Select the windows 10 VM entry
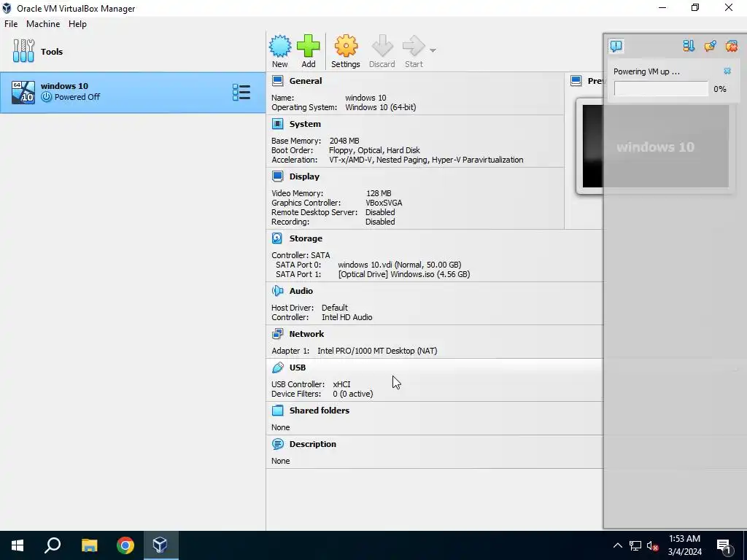Screen dimensions: 747x560 click(x=133, y=93)
